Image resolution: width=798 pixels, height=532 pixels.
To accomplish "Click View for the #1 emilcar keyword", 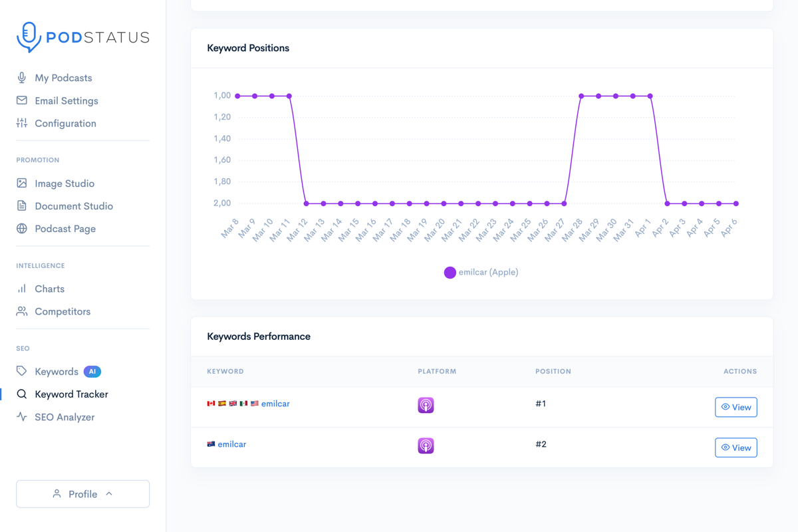I will (x=735, y=406).
